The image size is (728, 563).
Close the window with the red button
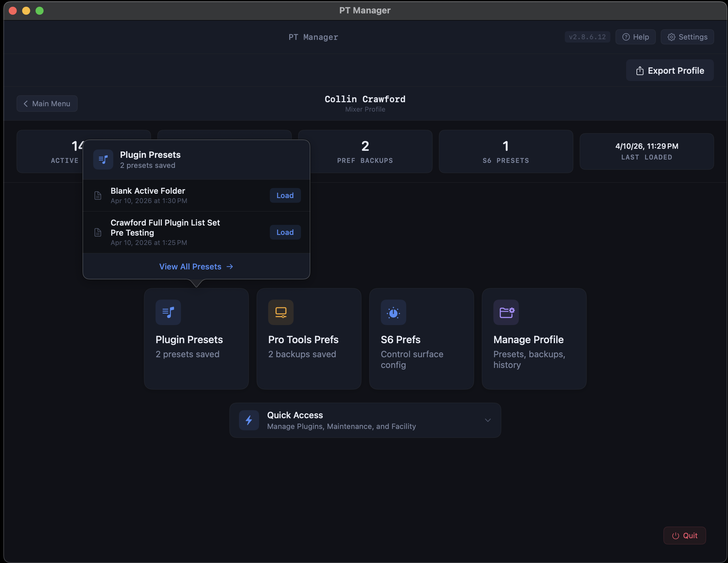13,11
